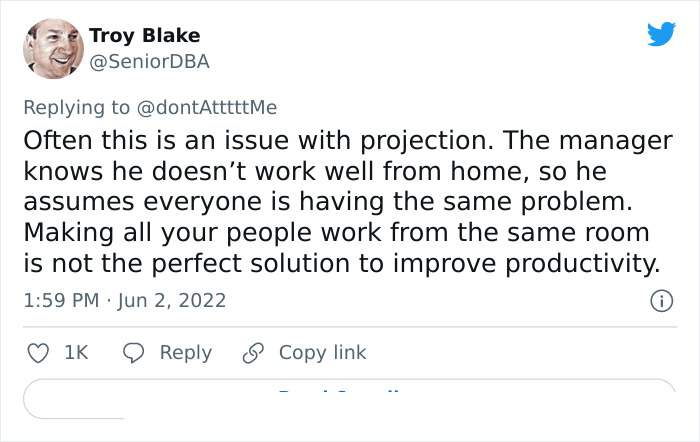
Task: Click the reply speech bubble icon
Action: [x=133, y=353]
